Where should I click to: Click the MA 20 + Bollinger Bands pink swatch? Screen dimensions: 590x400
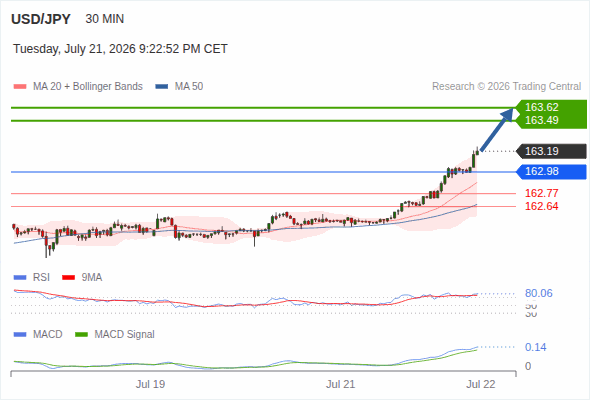pos(20,87)
